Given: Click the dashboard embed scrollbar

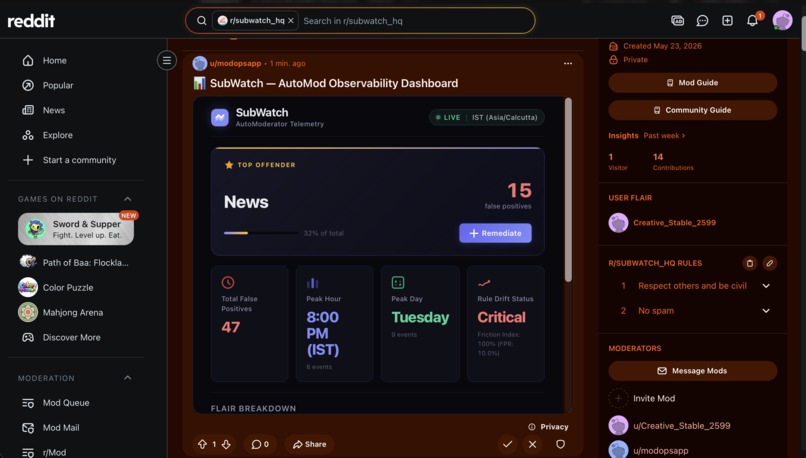Looking at the screenshot, I should [568, 190].
